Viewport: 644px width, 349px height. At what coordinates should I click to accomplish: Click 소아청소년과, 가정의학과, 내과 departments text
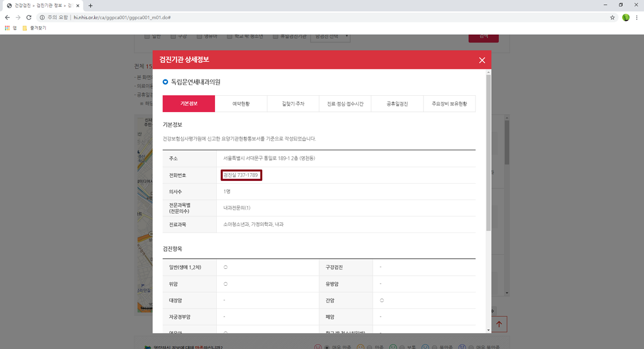click(x=254, y=225)
